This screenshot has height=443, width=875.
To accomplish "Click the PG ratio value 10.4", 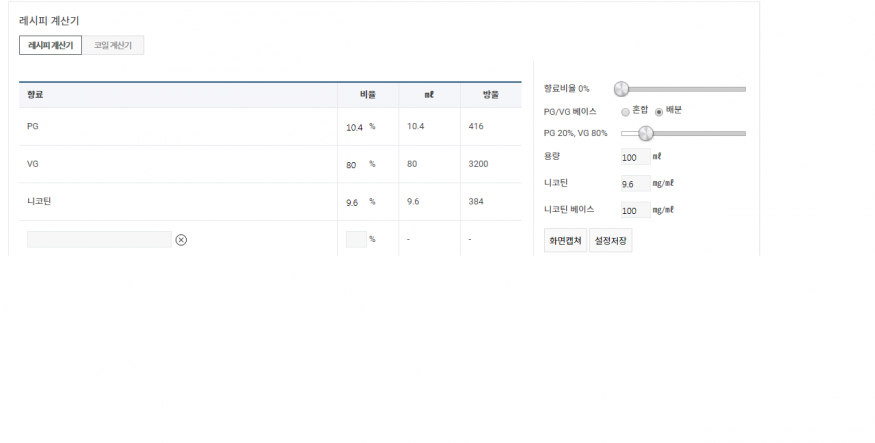I will tap(355, 127).
